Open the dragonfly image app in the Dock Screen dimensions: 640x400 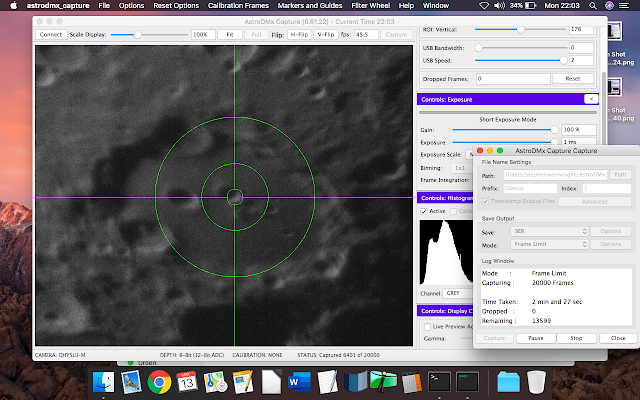point(383,381)
